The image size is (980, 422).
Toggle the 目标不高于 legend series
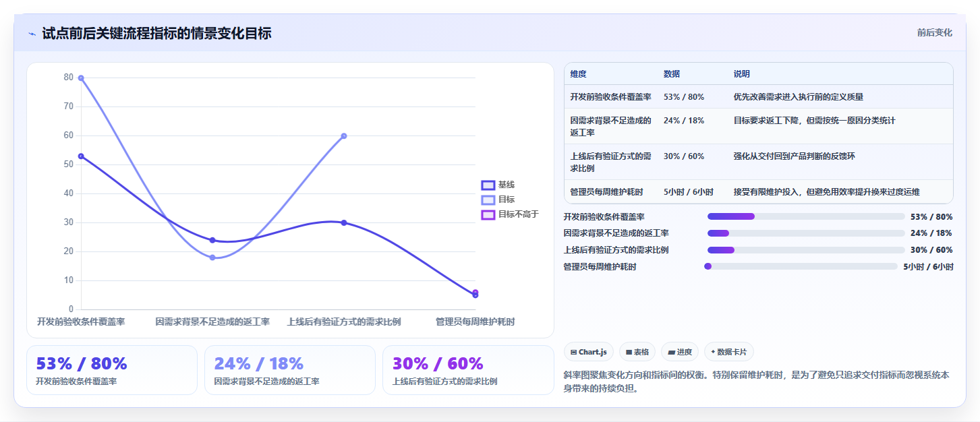(x=510, y=214)
